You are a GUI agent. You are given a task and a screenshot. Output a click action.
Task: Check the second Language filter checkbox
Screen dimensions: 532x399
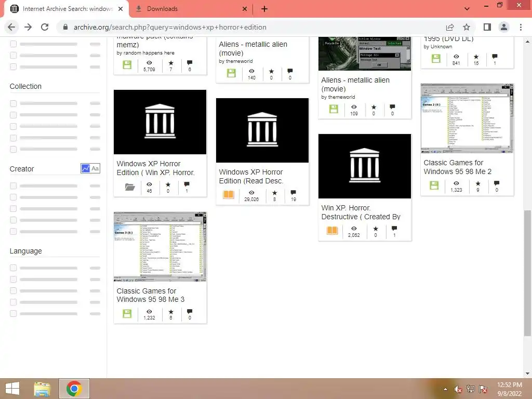(13, 279)
